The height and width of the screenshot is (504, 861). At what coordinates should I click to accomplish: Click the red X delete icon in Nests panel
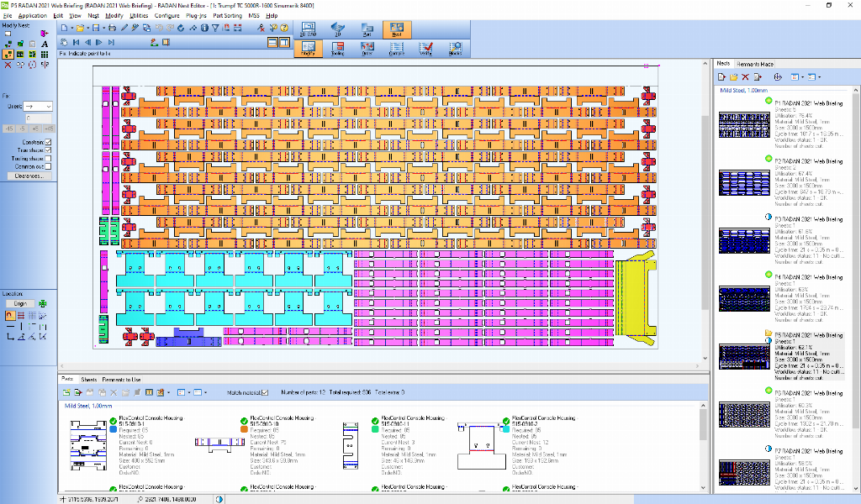click(x=746, y=77)
